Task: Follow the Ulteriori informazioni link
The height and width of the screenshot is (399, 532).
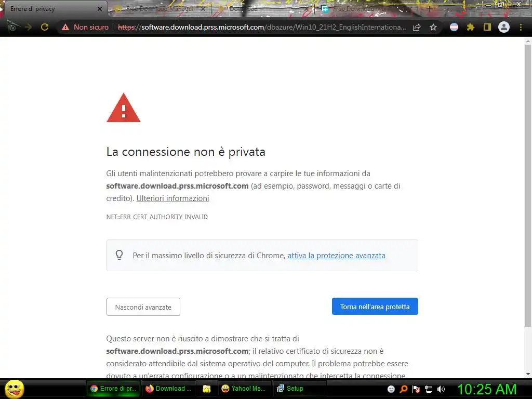Action: click(172, 198)
